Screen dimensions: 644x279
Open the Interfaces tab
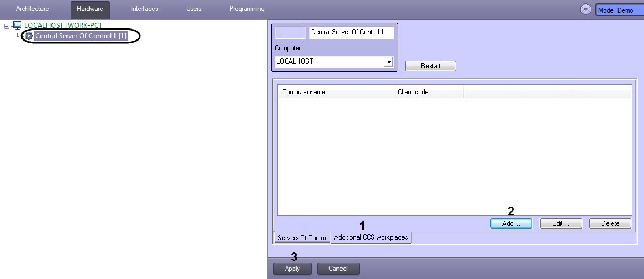click(x=145, y=9)
